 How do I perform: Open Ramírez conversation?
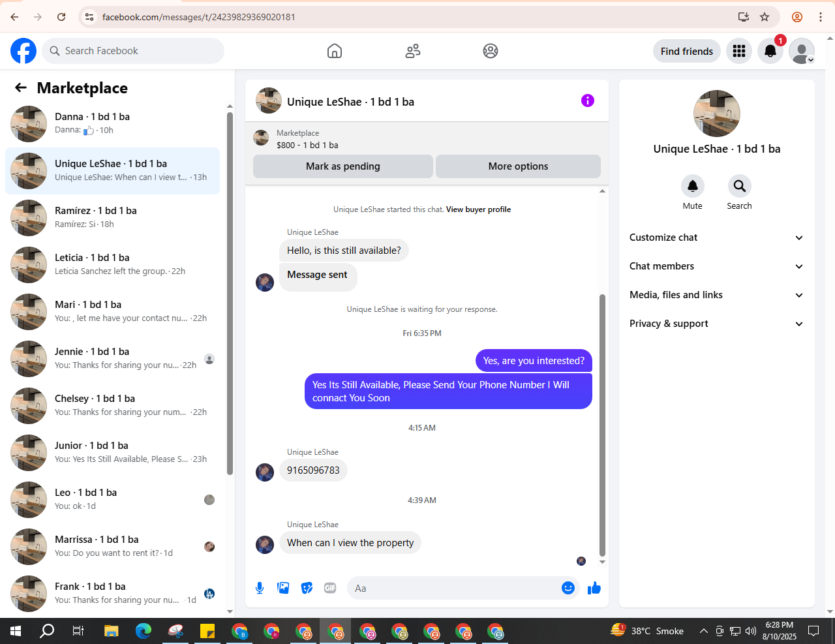(x=112, y=218)
